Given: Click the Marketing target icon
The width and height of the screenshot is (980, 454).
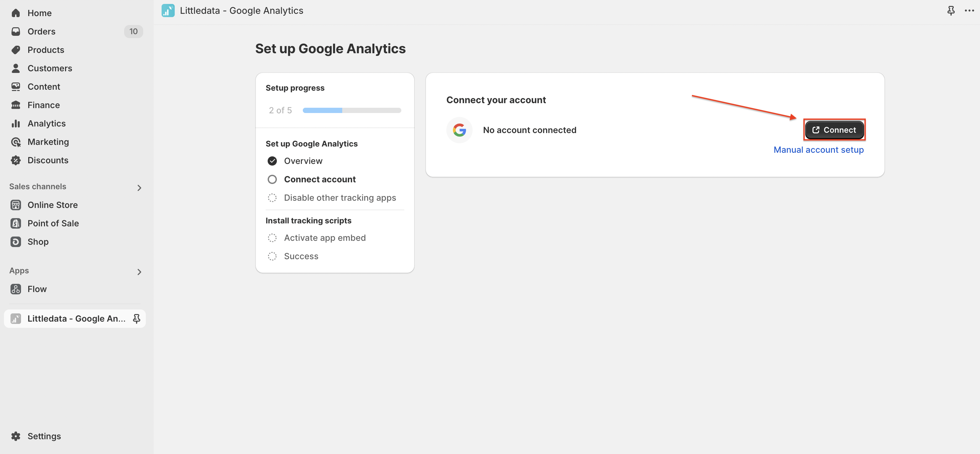Looking at the screenshot, I should (15, 142).
